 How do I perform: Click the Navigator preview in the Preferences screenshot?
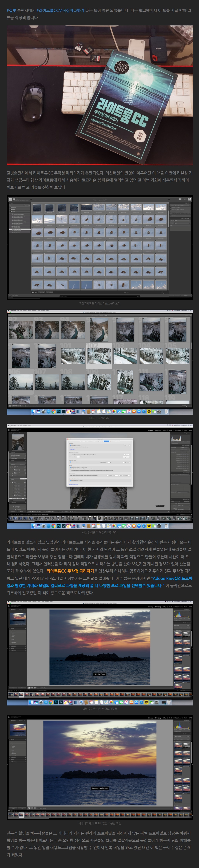click(x=17, y=442)
